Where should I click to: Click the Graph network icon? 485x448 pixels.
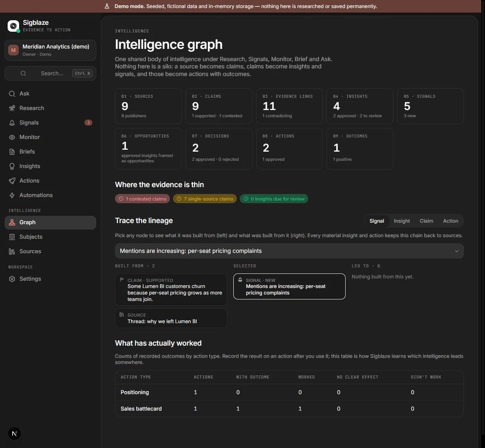point(12,222)
